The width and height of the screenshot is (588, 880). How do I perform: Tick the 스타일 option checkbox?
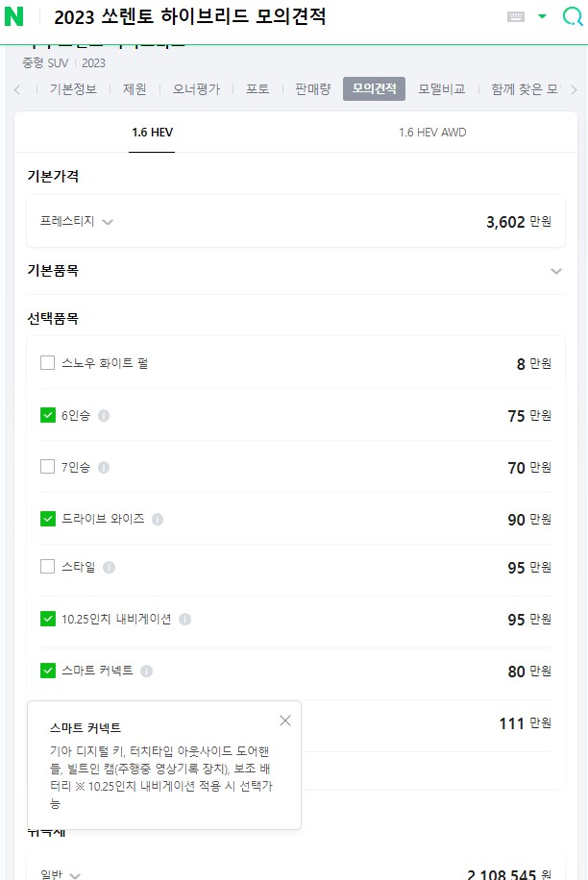pyautogui.click(x=48, y=567)
